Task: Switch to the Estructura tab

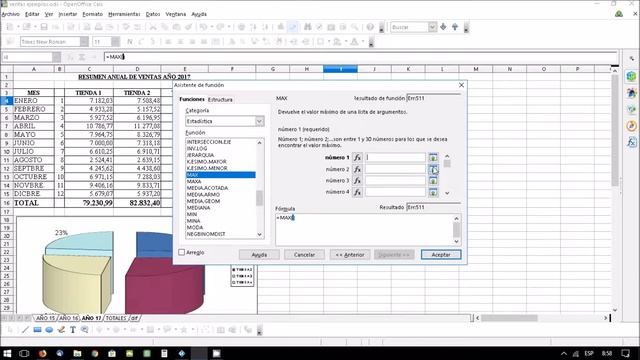Action: point(220,100)
